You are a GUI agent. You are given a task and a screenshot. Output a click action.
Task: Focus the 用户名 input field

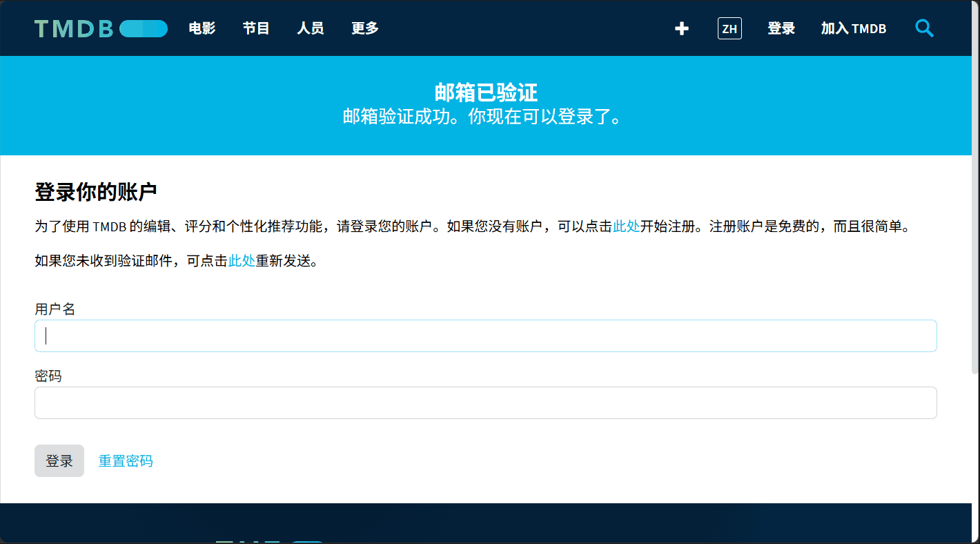(x=486, y=336)
